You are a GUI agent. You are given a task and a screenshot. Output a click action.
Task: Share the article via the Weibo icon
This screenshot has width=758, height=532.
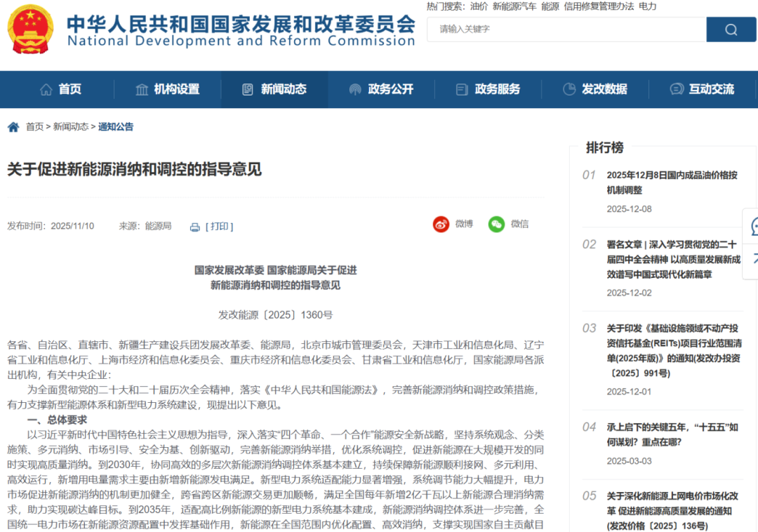click(x=441, y=224)
